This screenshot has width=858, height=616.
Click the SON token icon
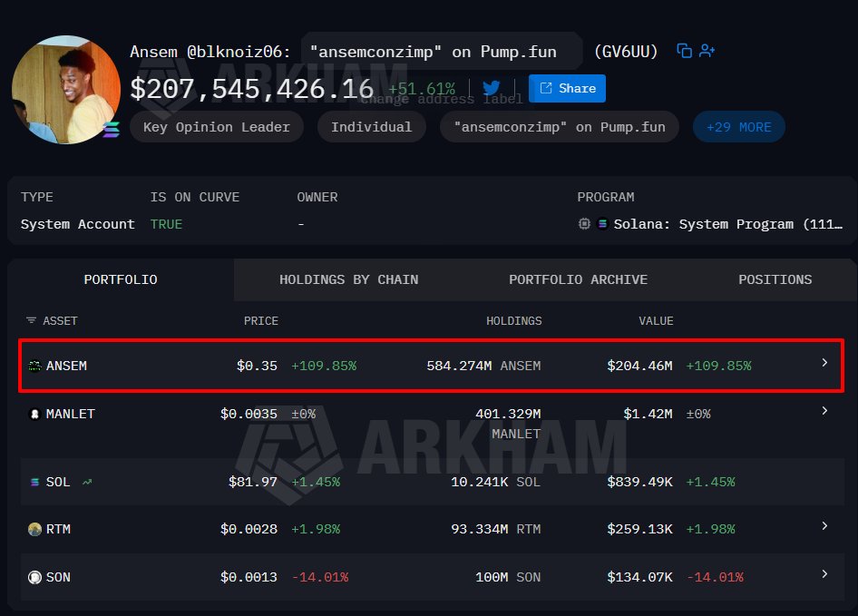(34, 577)
